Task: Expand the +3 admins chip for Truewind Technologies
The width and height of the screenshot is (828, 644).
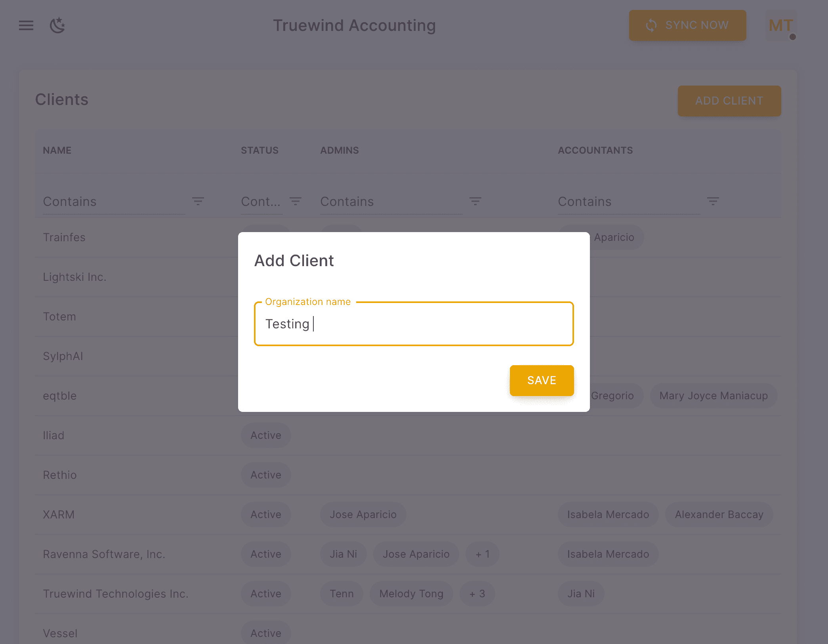Action: pos(477,593)
